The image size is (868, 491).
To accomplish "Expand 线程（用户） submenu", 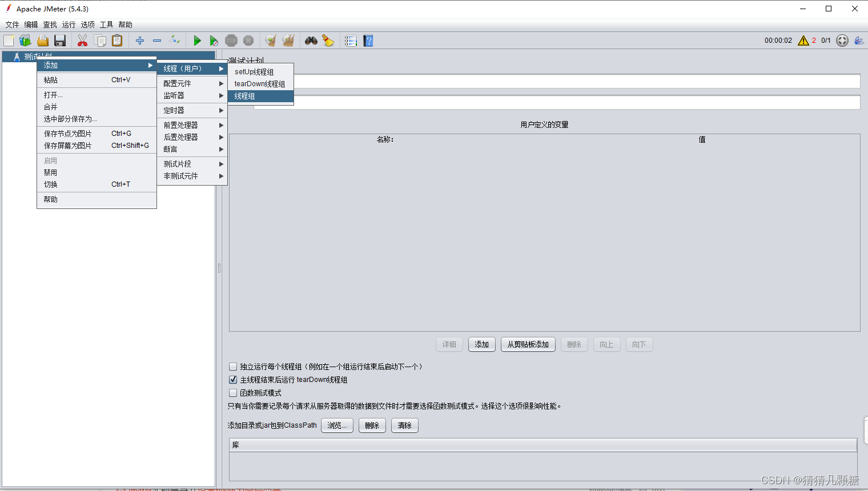I will pyautogui.click(x=192, y=69).
